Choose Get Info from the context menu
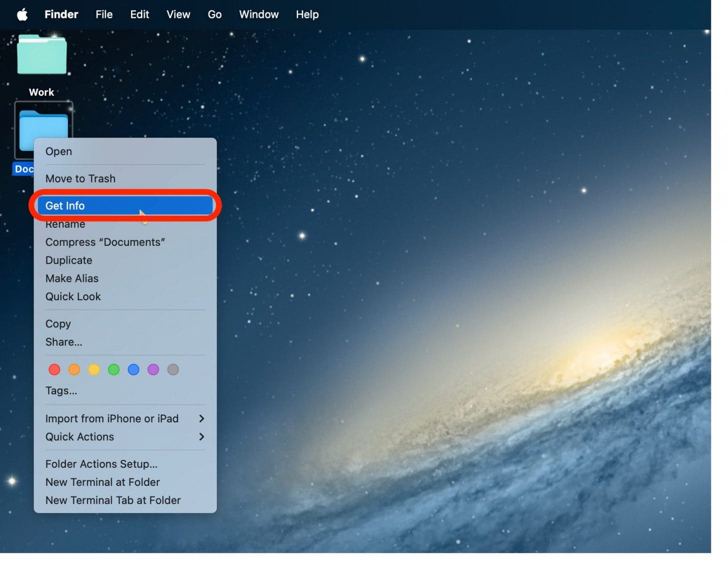The image size is (728, 570). (x=65, y=205)
